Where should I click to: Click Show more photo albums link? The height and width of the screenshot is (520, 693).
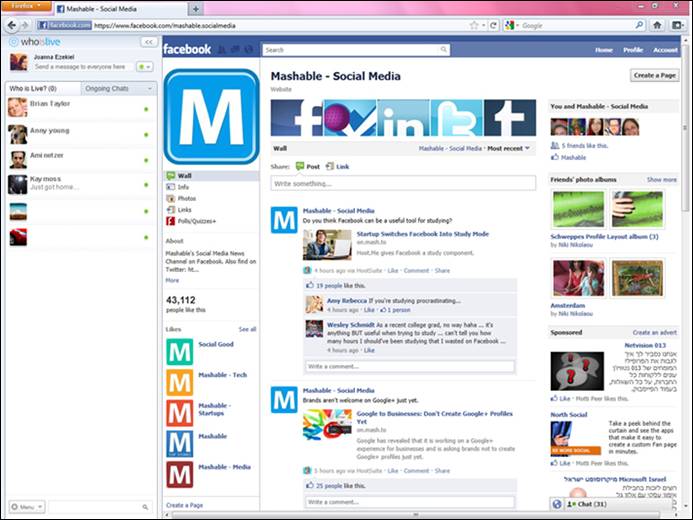(662, 179)
